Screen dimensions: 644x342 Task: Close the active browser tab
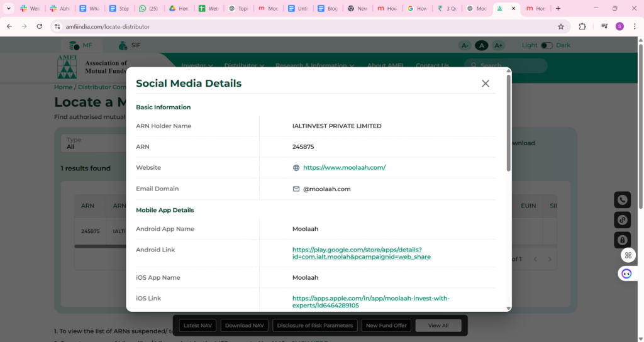[513, 8]
